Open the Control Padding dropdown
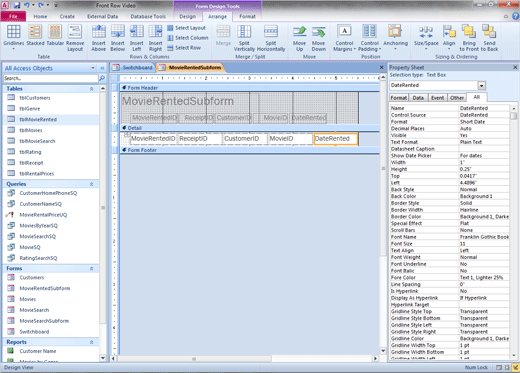520x373 pixels. click(x=370, y=38)
